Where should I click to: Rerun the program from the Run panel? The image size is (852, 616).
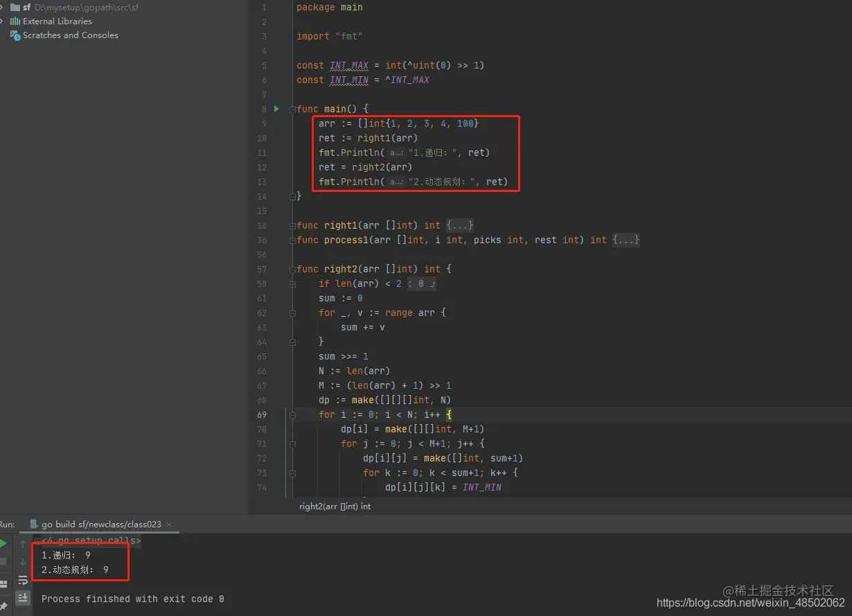click(3, 544)
